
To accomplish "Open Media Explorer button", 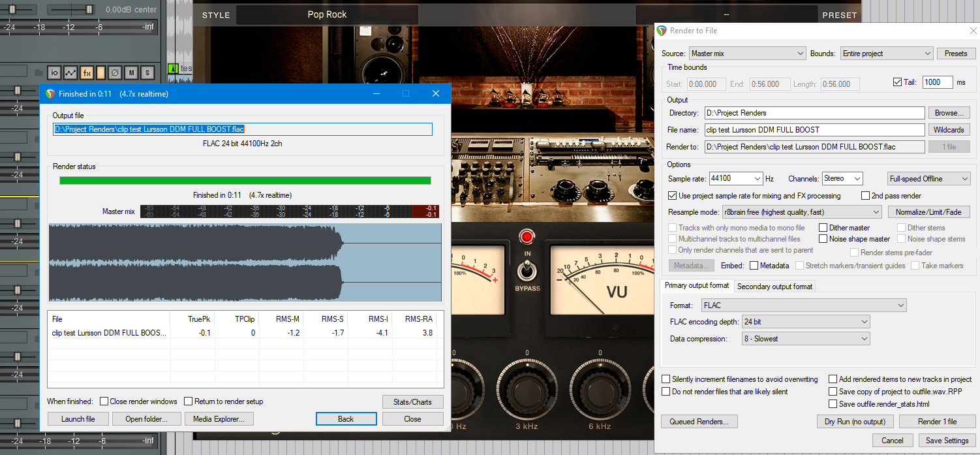I will tap(219, 419).
